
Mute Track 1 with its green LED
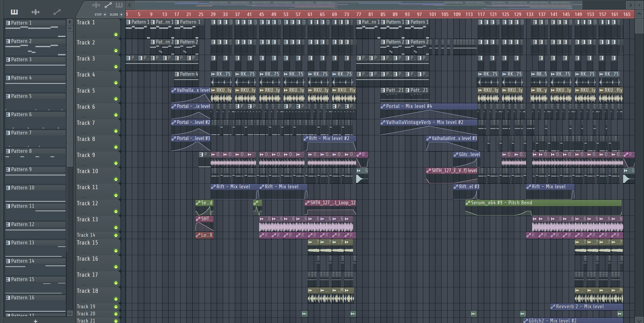click(x=116, y=34)
